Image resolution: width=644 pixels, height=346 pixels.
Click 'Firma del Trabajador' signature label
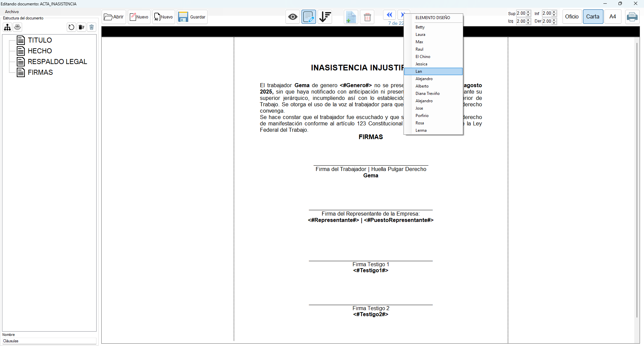tap(341, 169)
